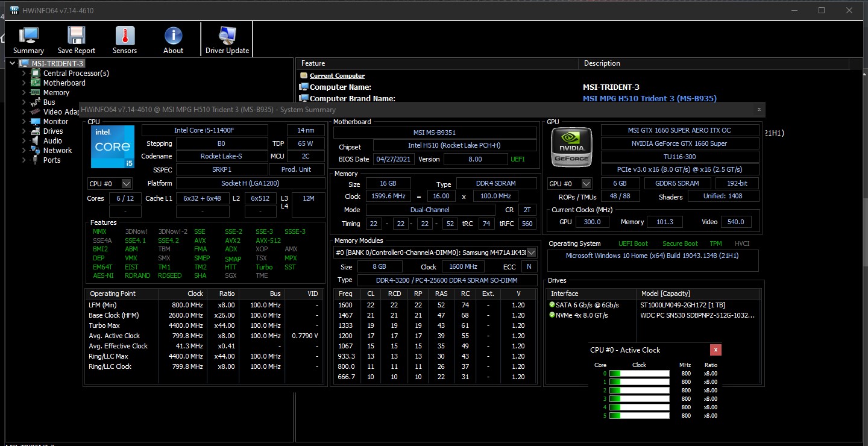The image size is (868, 446).
Task: Click the Feature column header
Action: coord(436,63)
